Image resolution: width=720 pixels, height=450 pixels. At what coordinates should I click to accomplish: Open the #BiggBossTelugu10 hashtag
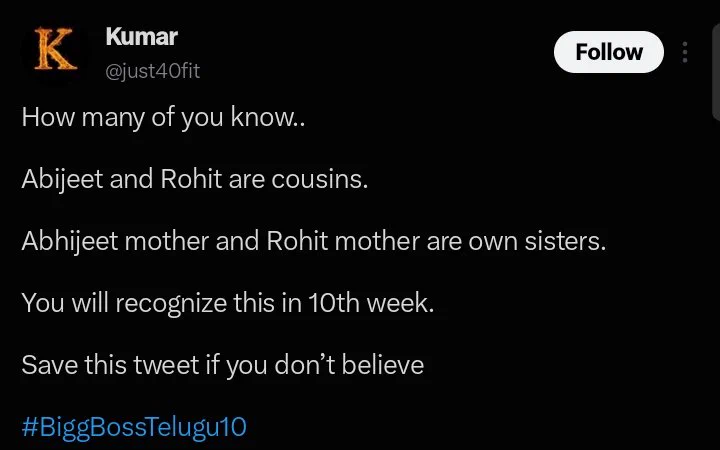[x=134, y=427]
